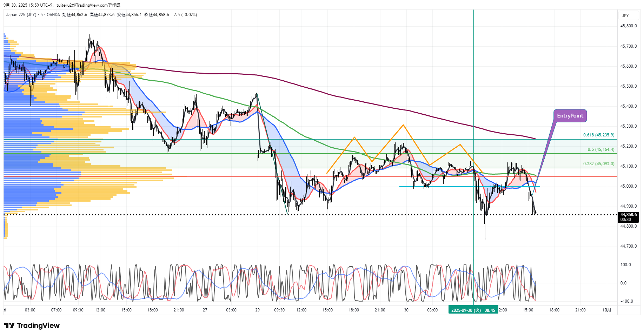Select the purple EntryPoint callout label
644x336 pixels.
click(x=570, y=116)
